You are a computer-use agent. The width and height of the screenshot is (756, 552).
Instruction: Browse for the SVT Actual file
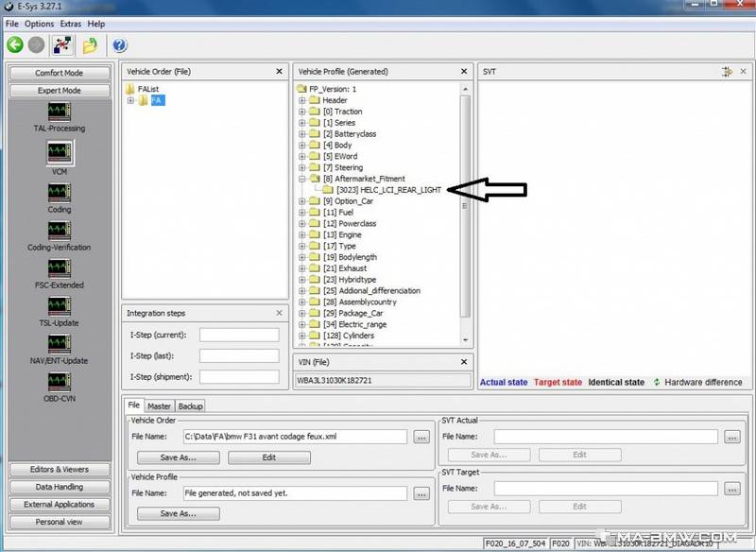731,438
